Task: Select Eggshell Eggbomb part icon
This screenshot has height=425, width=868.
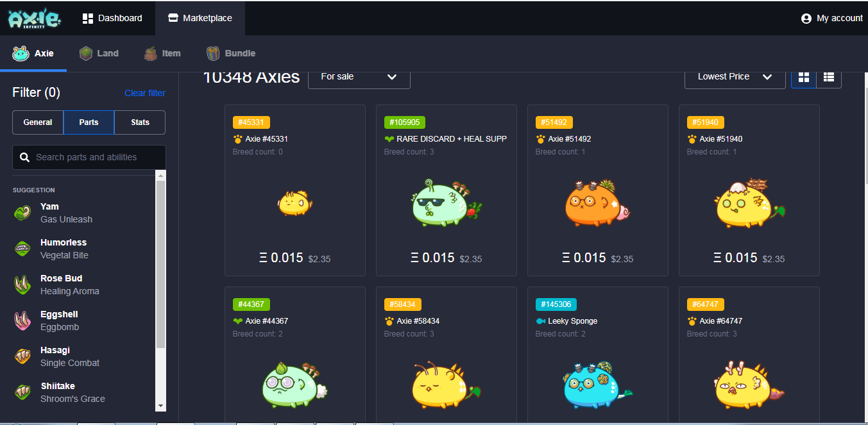Action: point(22,321)
